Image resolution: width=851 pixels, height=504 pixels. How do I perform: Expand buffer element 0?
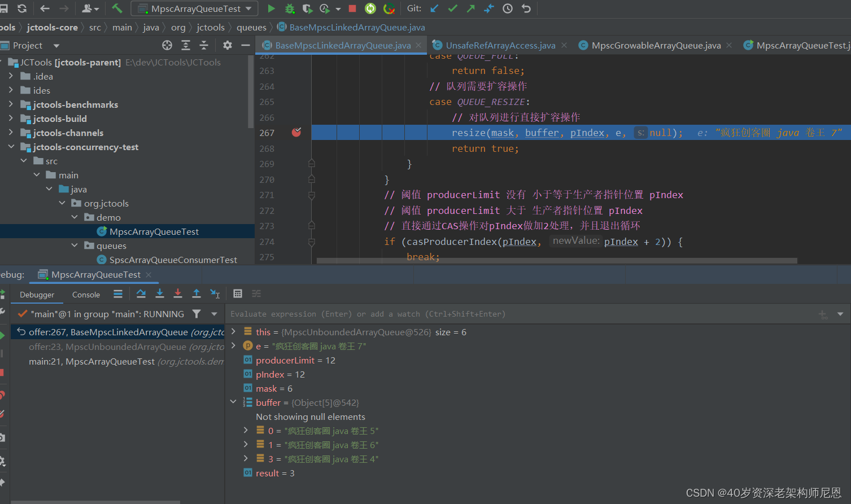click(246, 431)
